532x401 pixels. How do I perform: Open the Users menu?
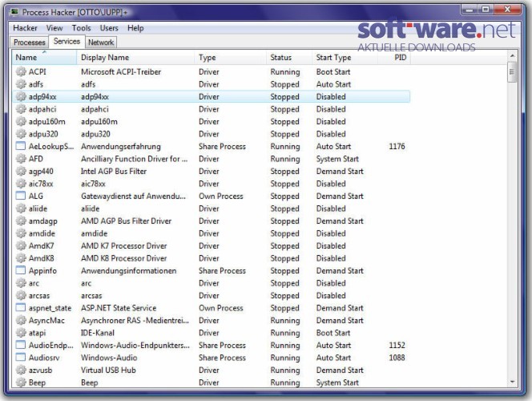coord(109,28)
